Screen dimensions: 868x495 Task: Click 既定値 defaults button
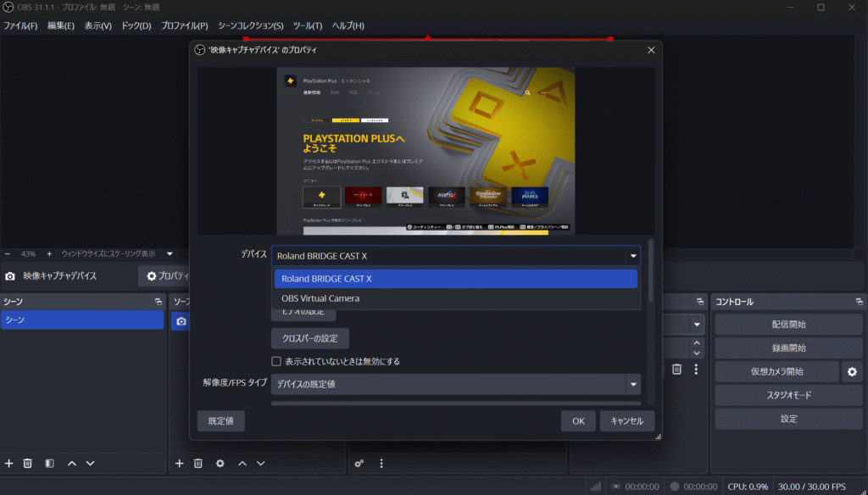221,420
